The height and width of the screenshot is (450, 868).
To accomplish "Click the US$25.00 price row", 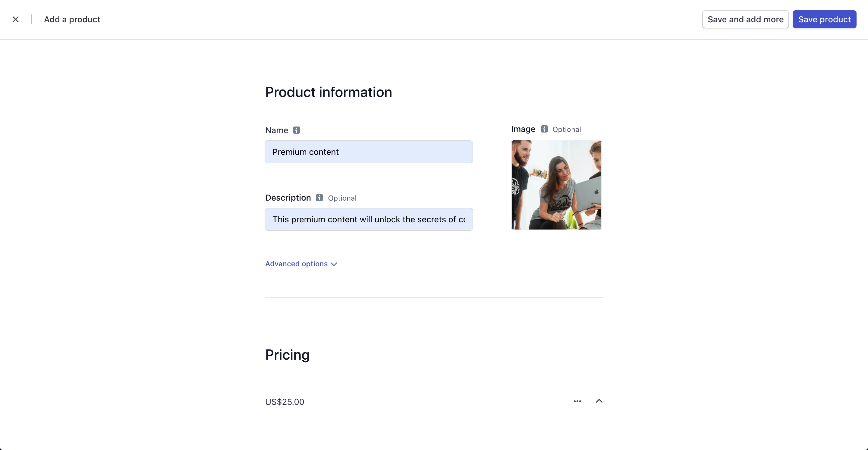I will tap(285, 402).
